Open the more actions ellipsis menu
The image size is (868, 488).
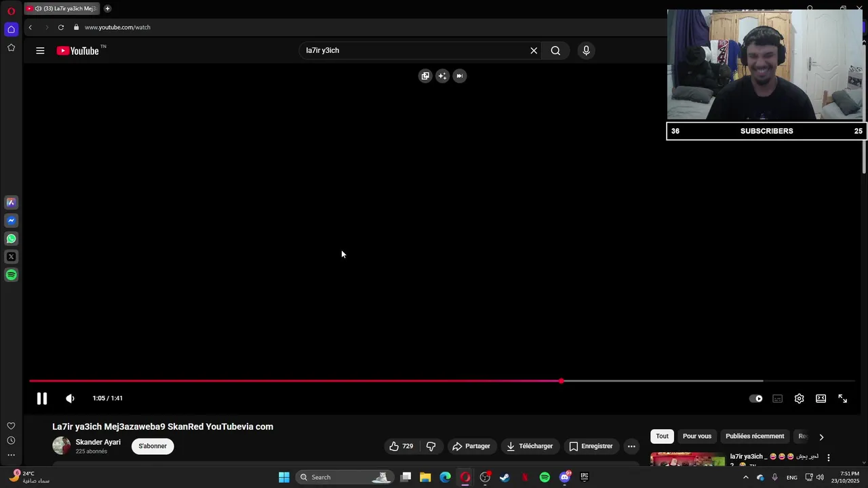(631, 446)
